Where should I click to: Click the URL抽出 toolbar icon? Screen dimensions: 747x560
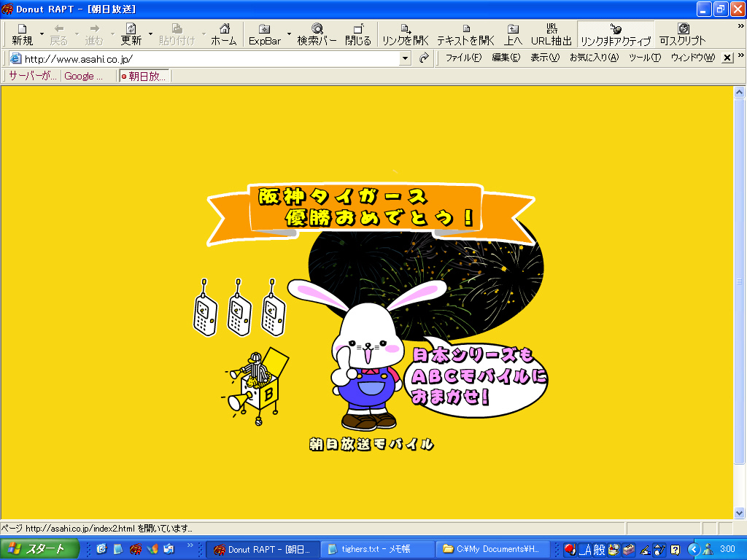(x=551, y=34)
